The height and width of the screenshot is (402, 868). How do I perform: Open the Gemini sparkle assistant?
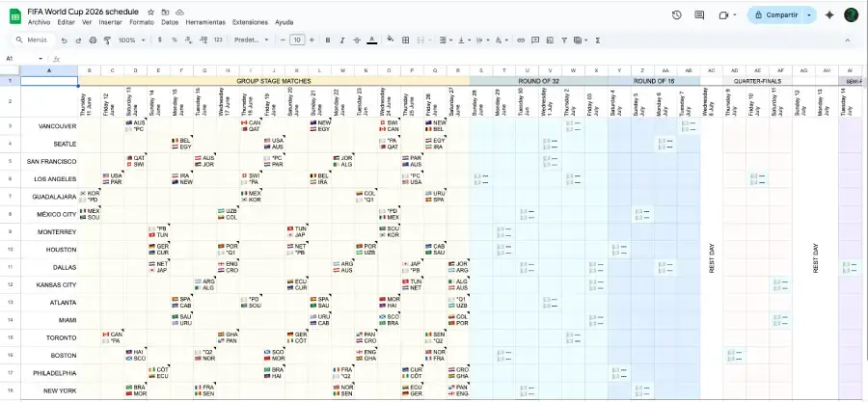click(x=829, y=15)
